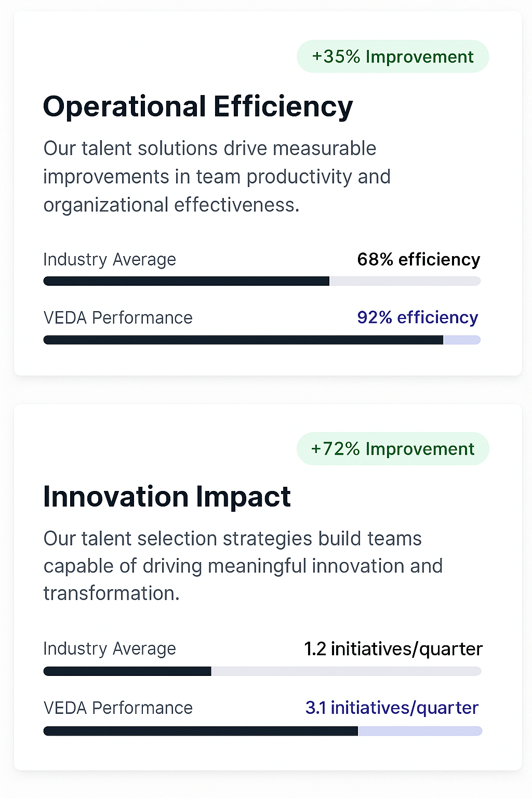This screenshot has width=532, height=798.
Task: Click the 3.1 initiatives VEDA progress bar
Action: 262,731
